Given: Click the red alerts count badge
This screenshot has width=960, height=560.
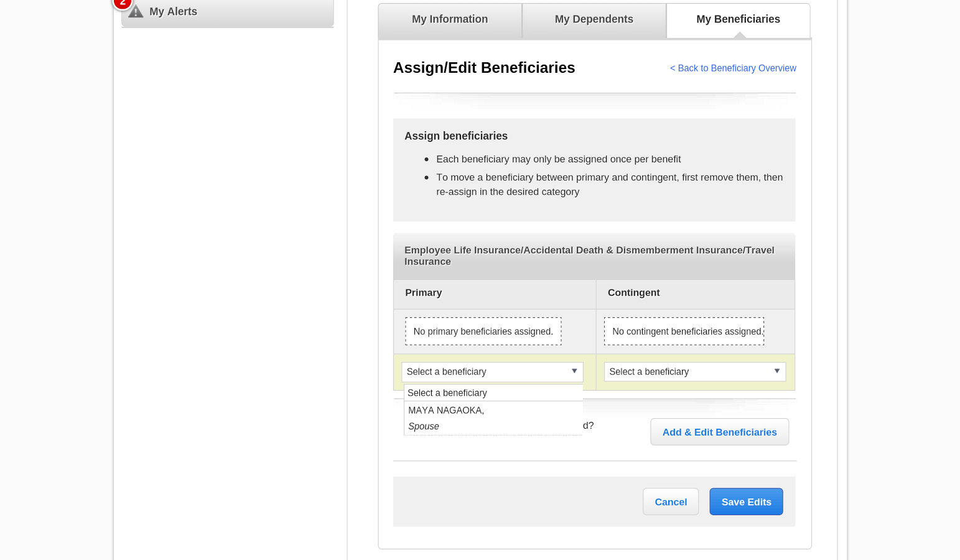Looking at the screenshot, I should [123, 2].
